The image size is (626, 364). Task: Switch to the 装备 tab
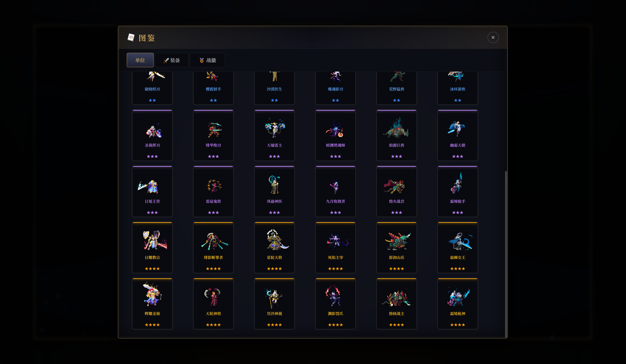(172, 60)
